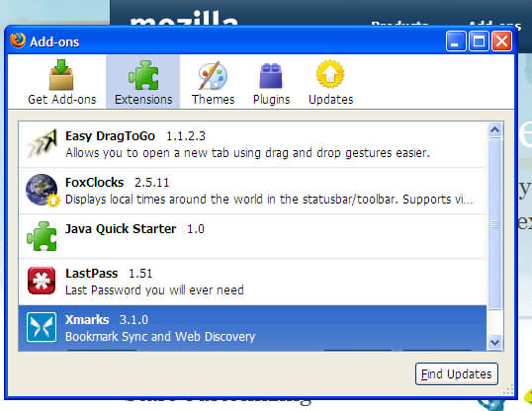The image size is (532, 411).
Task: Open the Themes palette icon
Action: 213,75
